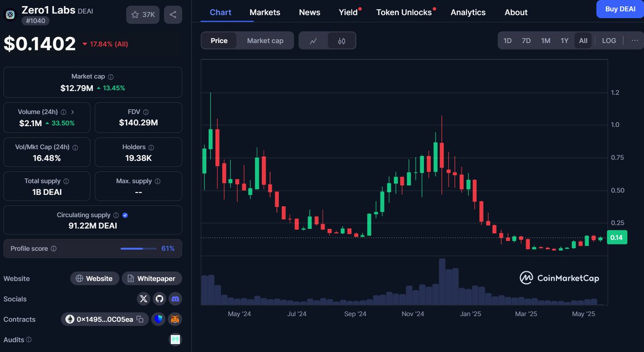Click the MetaMask fox icon
This screenshot has height=352, width=644.
[x=175, y=319]
